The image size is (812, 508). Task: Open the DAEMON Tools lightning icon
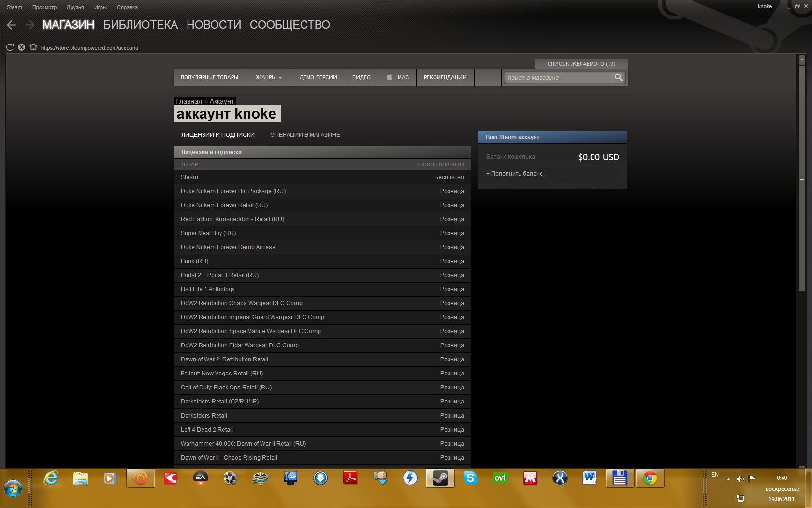(410, 478)
